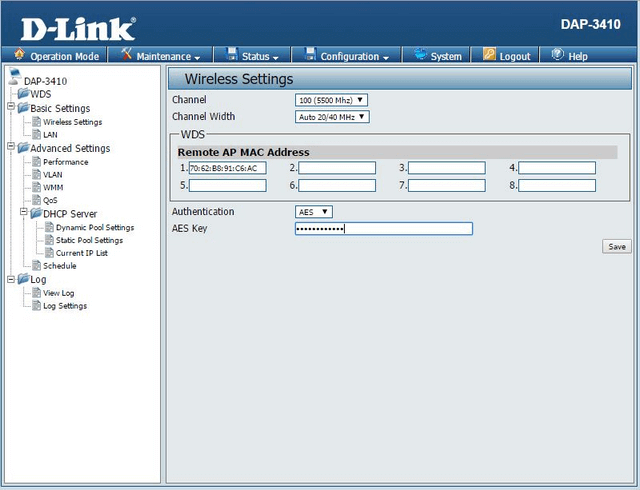Click the Maintenance tools icon
Image resolution: width=640 pixels, height=490 pixels.
[x=127, y=56]
